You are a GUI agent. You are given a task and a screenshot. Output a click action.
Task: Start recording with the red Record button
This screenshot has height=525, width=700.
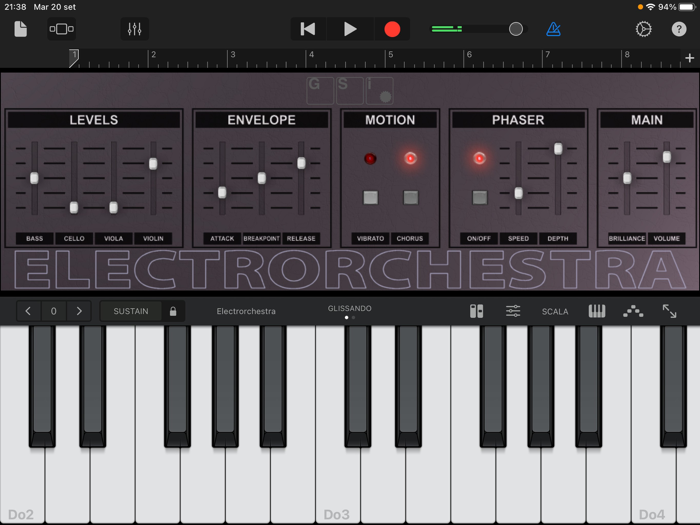coord(392,29)
